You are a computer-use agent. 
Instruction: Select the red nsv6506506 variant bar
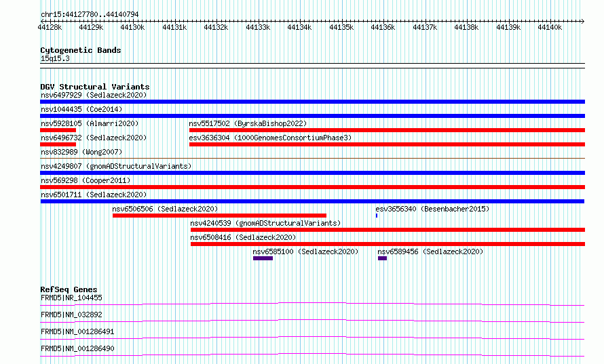220,216
